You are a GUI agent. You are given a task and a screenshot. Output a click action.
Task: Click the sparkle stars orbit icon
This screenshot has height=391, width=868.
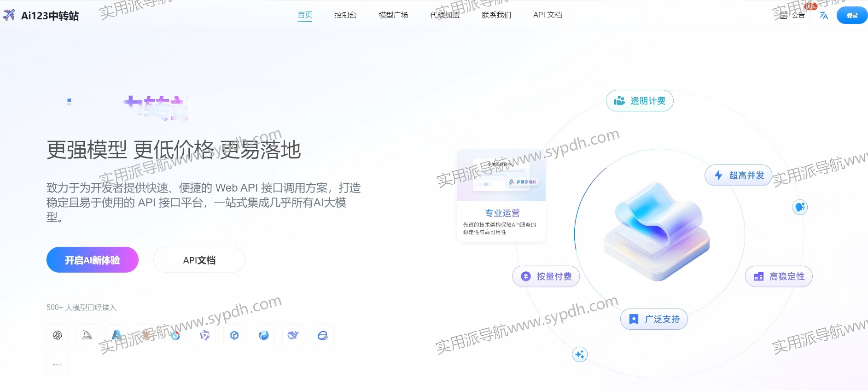tap(580, 355)
